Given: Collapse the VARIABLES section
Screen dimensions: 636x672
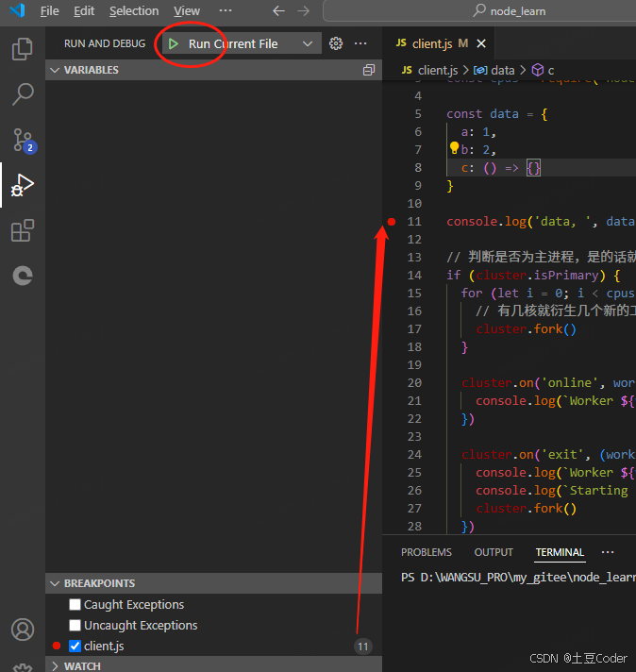Looking at the screenshot, I should [213, 70].
